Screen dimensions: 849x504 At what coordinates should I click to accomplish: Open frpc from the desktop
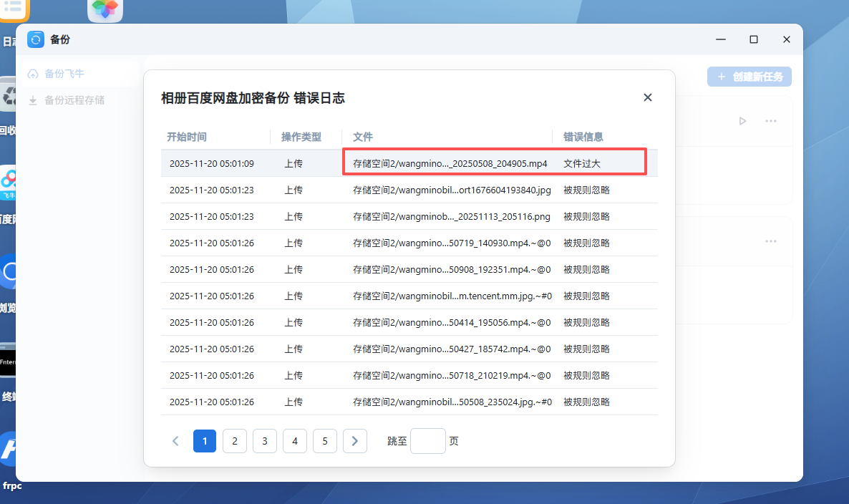(11, 458)
